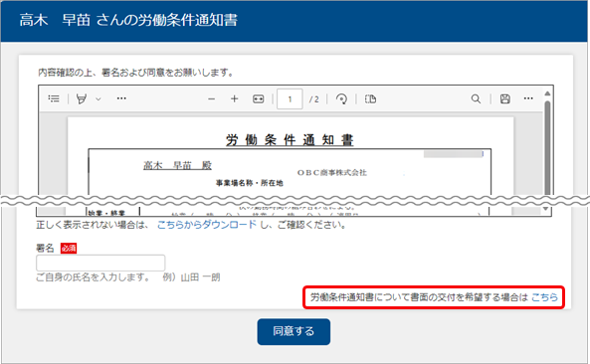Toggle the page view layout icon
The height and width of the screenshot is (364, 590).
coord(370,98)
